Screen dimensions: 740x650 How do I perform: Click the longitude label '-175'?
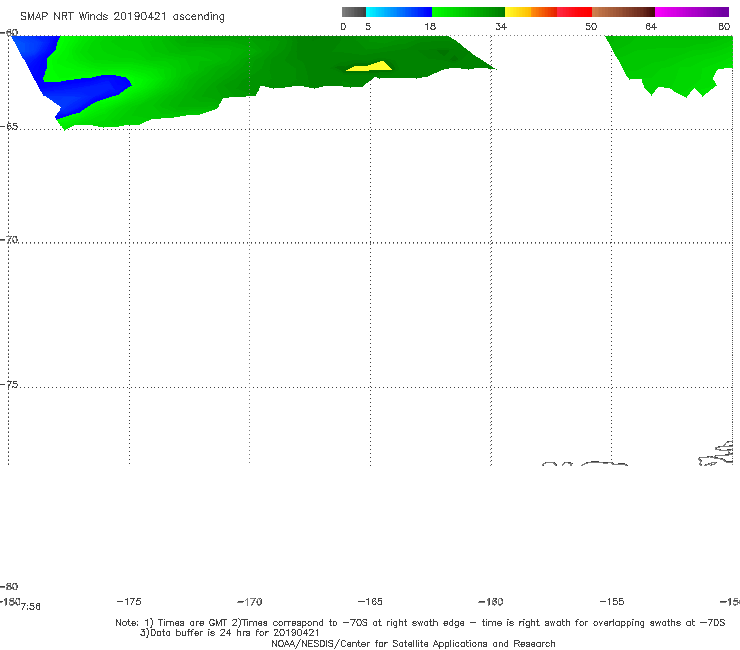129,601
